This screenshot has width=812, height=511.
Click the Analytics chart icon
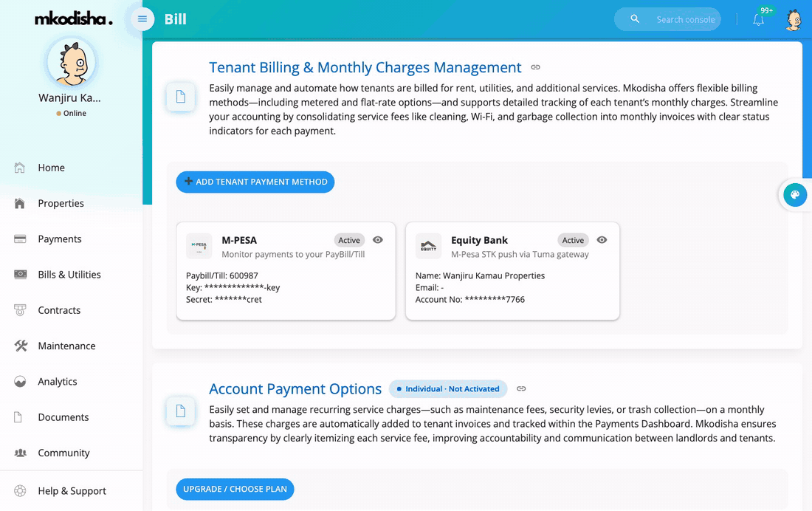pos(20,382)
